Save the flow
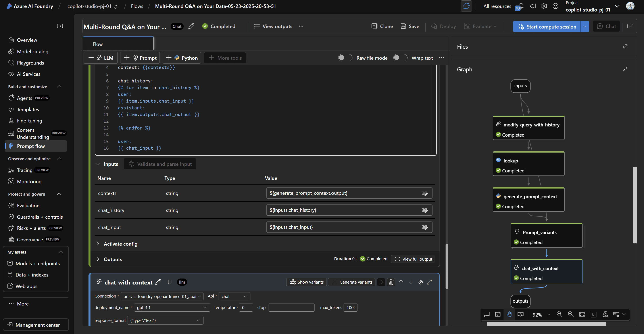Screen dimensions: 644x334 [410, 26]
